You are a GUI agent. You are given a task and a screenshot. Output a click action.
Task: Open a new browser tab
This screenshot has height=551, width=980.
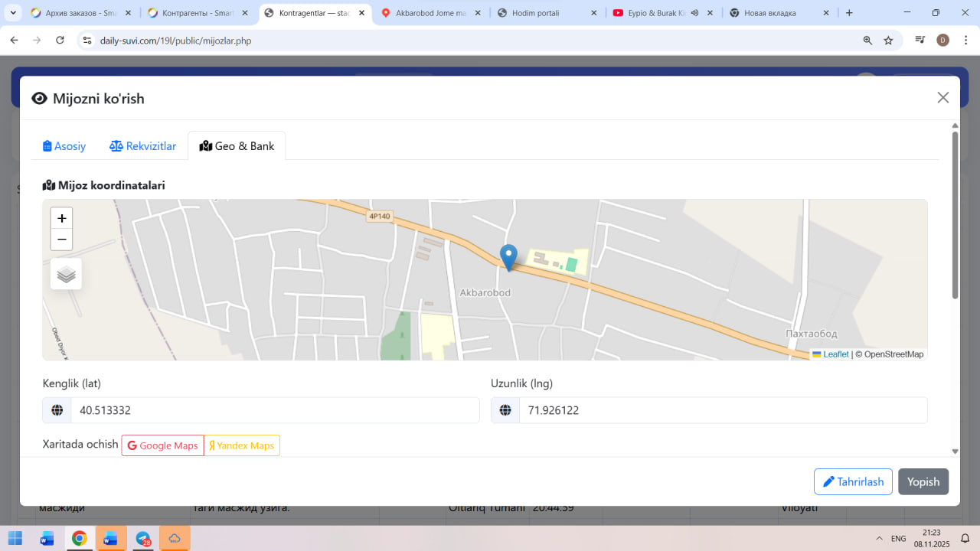849,13
